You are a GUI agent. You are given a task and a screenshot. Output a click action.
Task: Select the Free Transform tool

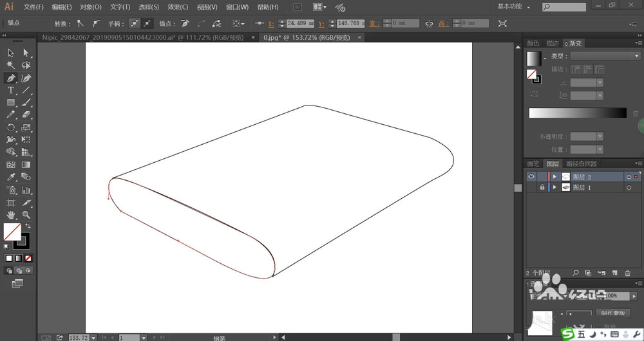click(26, 140)
